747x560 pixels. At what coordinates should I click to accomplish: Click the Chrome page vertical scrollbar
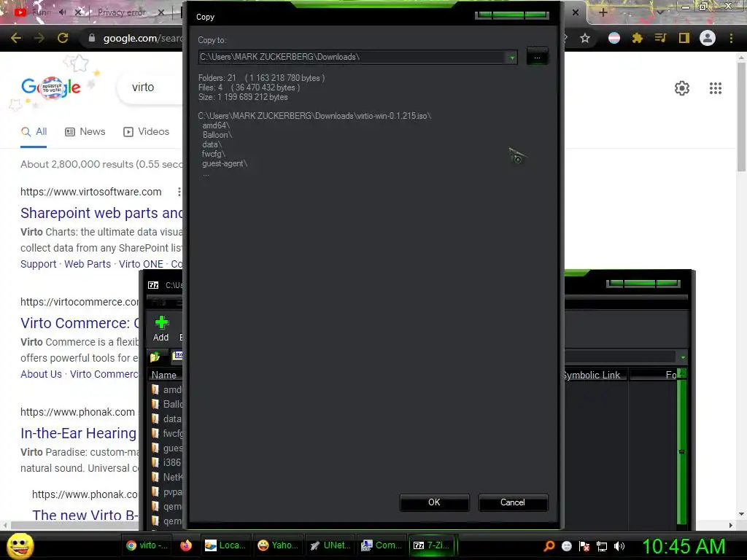pyautogui.click(x=741, y=117)
